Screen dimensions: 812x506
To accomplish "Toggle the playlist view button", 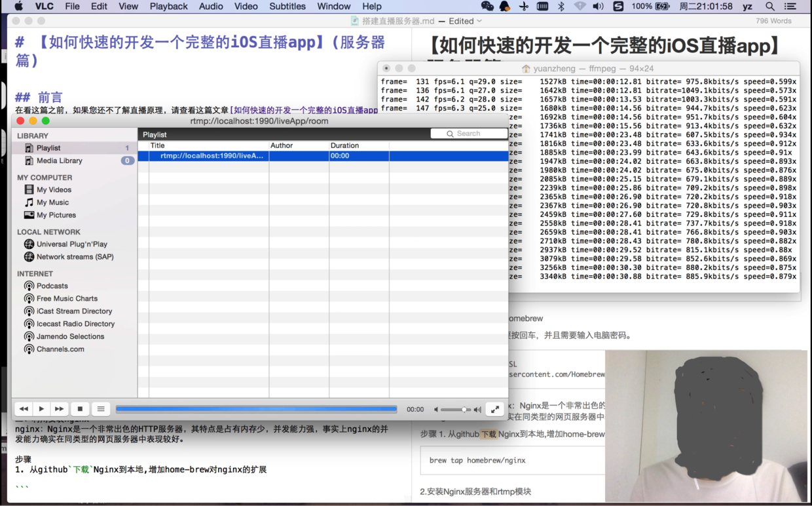I will click(101, 409).
